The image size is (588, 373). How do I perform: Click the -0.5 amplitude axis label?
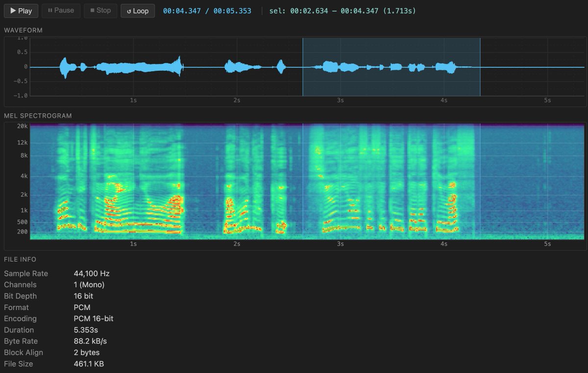click(22, 81)
